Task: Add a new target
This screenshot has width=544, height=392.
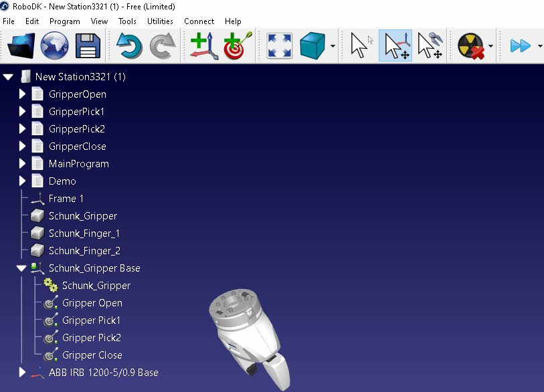Action: pyautogui.click(x=238, y=45)
